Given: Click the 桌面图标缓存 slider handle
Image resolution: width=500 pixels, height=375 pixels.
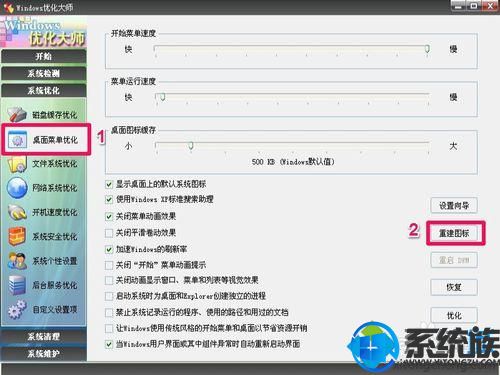Looking at the screenshot, I should point(191,146).
